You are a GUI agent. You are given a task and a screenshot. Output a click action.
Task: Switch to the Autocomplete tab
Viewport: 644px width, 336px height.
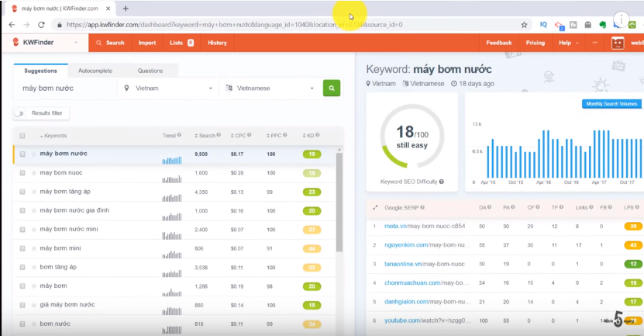pos(95,71)
